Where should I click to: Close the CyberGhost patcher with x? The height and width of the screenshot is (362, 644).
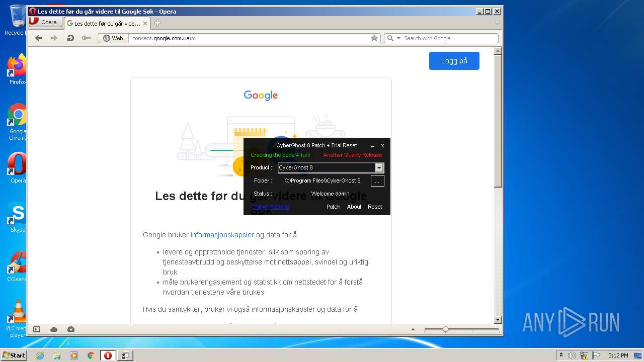click(x=382, y=146)
